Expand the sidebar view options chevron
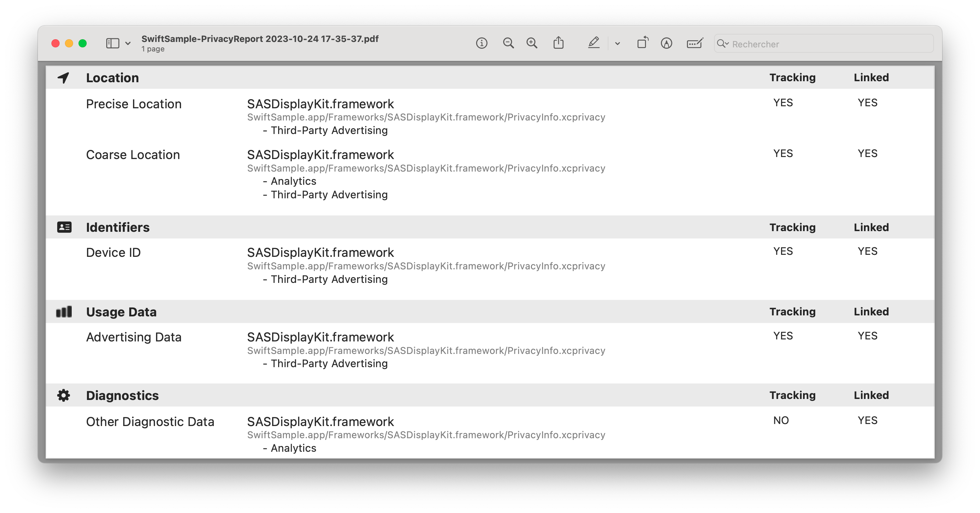 pos(128,43)
